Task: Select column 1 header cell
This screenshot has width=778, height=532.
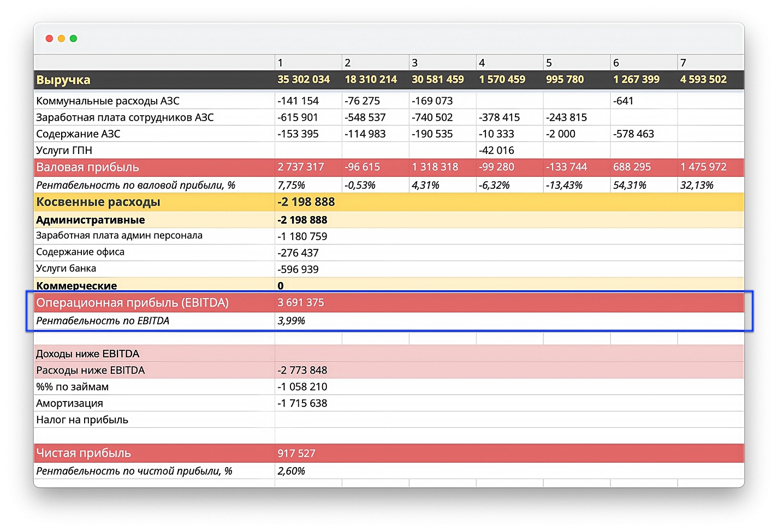Action: (308, 63)
